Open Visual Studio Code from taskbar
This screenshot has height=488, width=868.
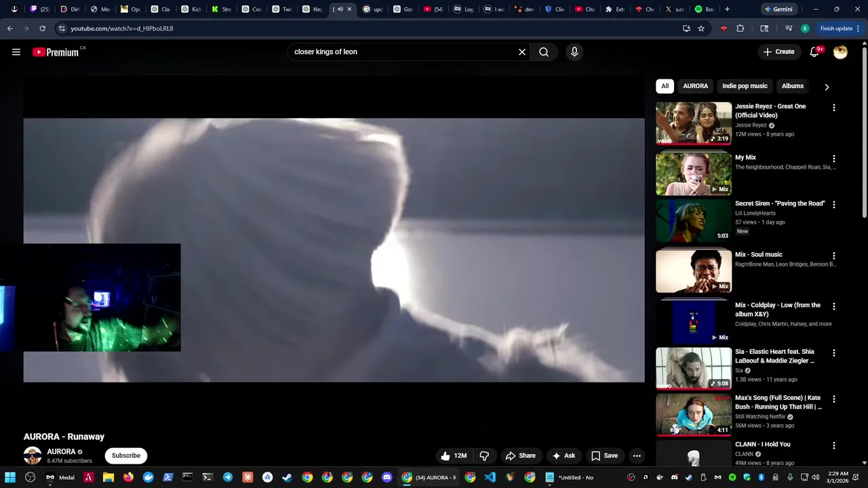(x=490, y=477)
